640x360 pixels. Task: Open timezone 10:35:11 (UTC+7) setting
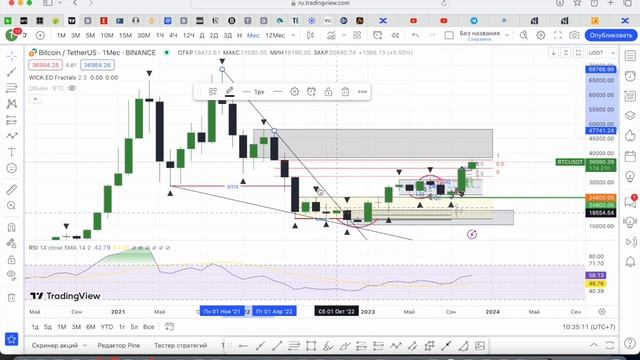coord(589,327)
